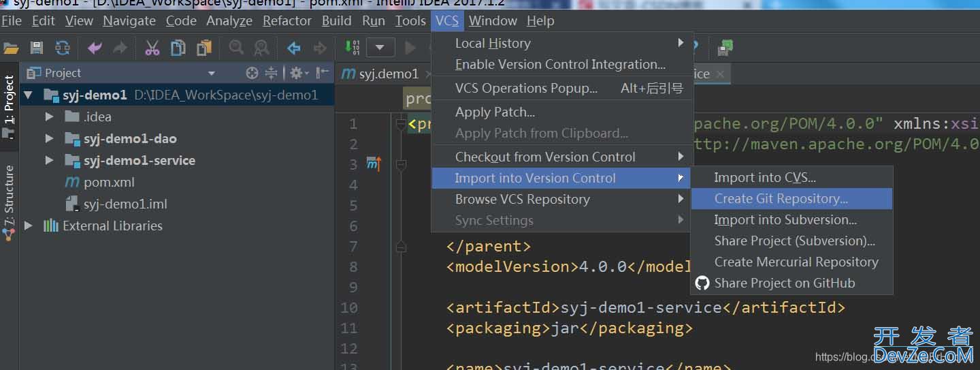Screen dimensions: 980x370
Task: Open Checkout from Version Control submenu
Action: [x=562, y=157]
